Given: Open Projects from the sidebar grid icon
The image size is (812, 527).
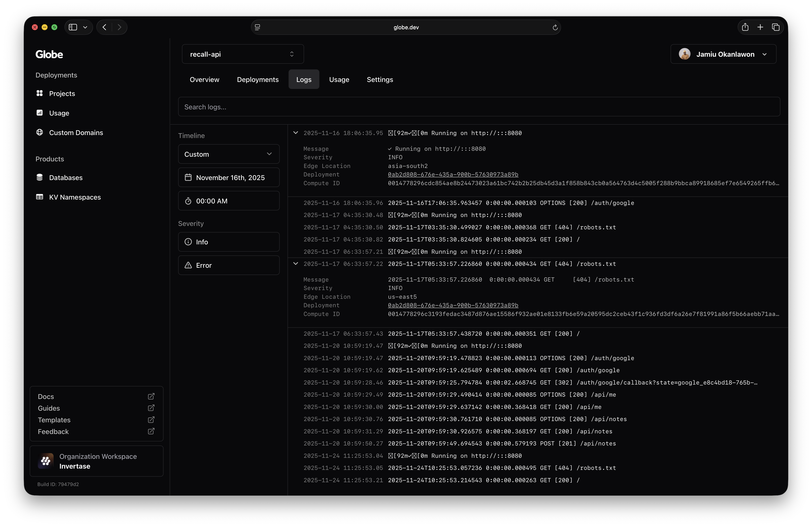Looking at the screenshot, I should tap(39, 93).
